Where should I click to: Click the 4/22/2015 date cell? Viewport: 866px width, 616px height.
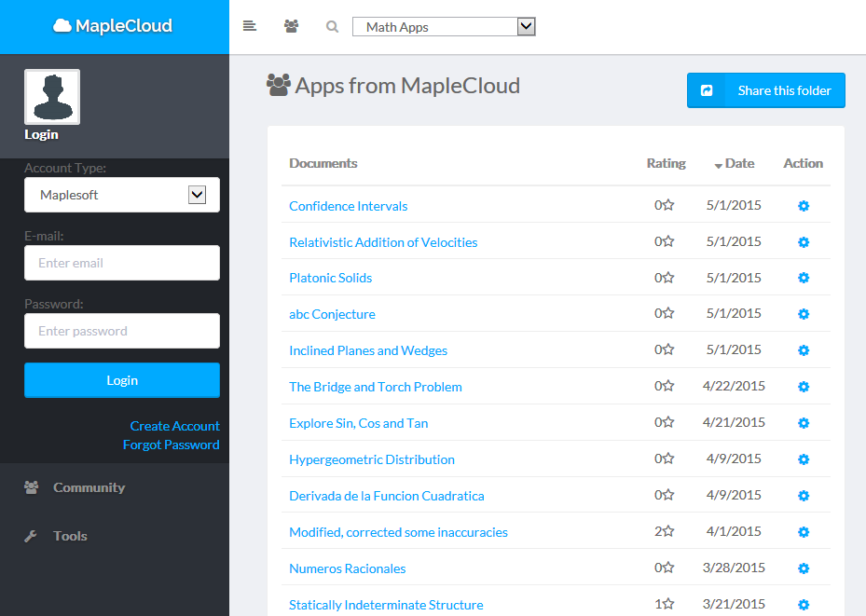[x=734, y=386]
